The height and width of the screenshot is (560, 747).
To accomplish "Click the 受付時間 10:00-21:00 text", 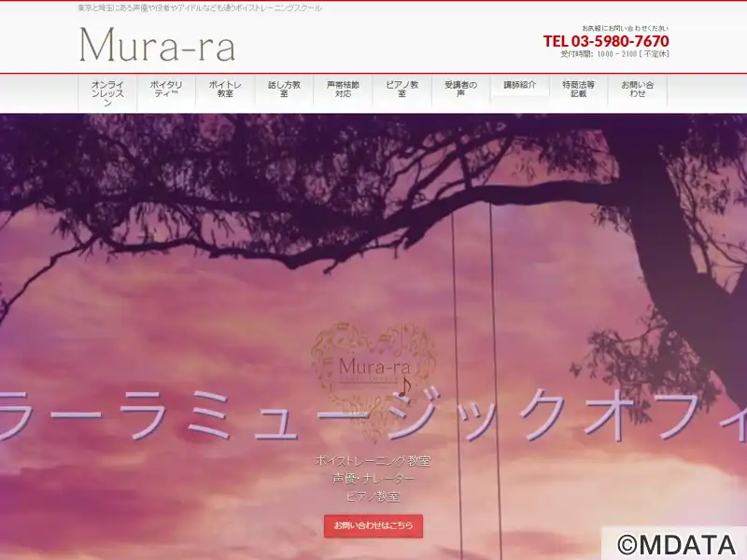I will pyautogui.click(x=614, y=54).
